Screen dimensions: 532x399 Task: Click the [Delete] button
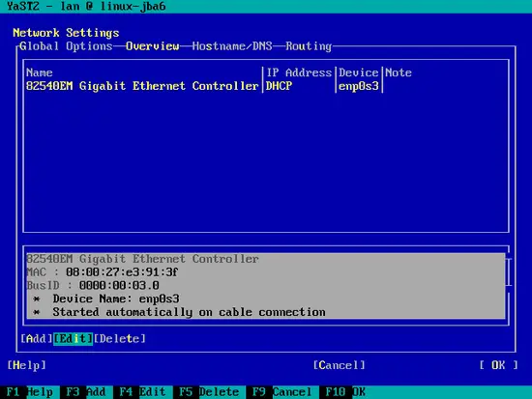click(x=119, y=339)
